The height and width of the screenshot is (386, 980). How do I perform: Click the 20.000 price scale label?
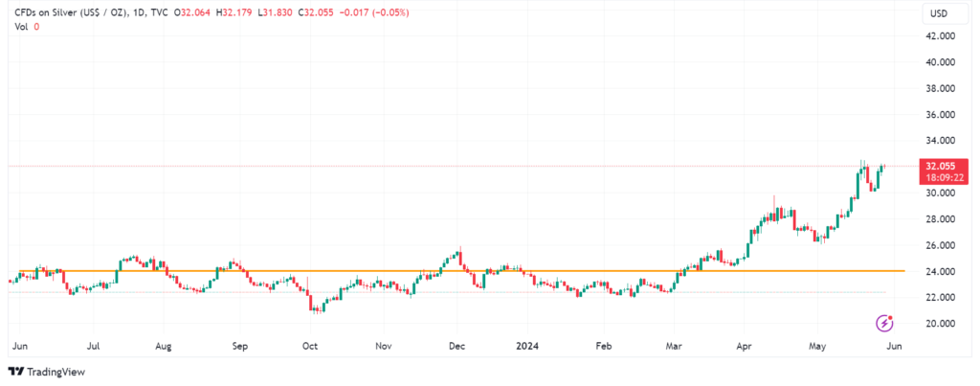(x=939, y=324)
